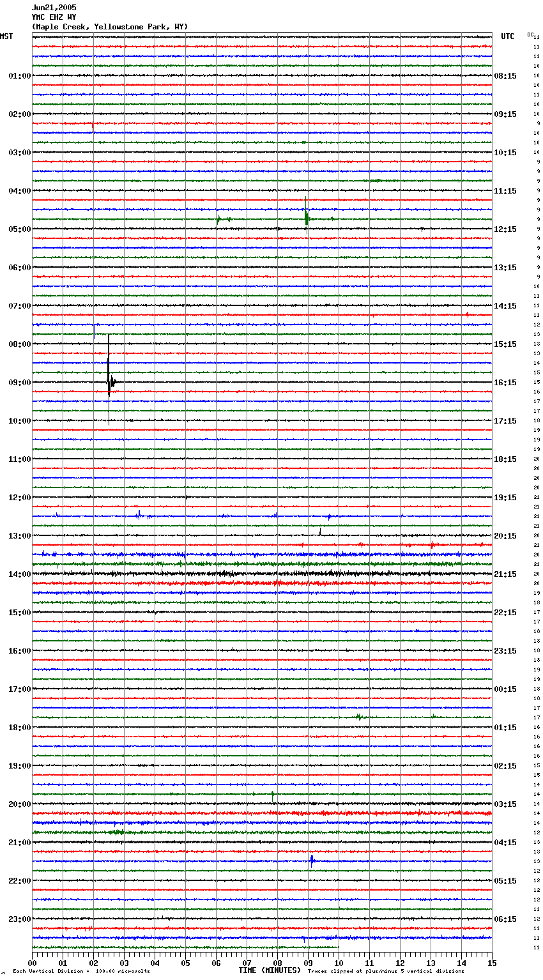
Task: Click minute 15 on the bottom axis
Action: [492, 963]
